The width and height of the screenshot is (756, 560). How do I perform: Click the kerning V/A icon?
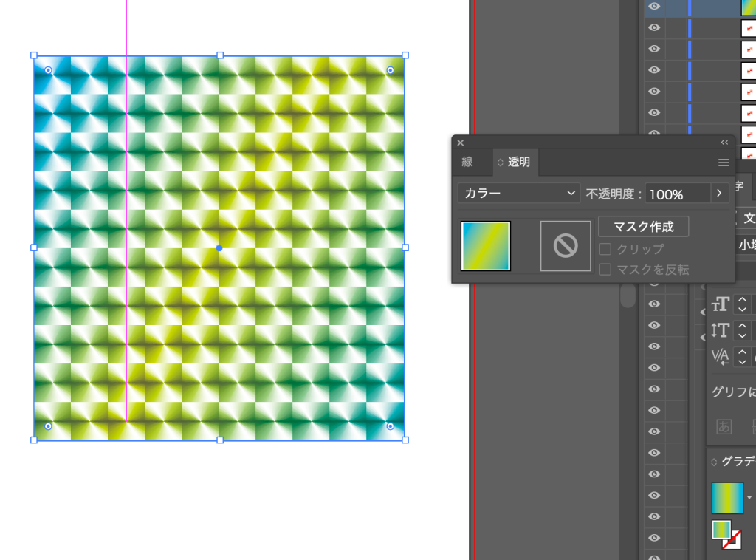click(x=721, y=357)
